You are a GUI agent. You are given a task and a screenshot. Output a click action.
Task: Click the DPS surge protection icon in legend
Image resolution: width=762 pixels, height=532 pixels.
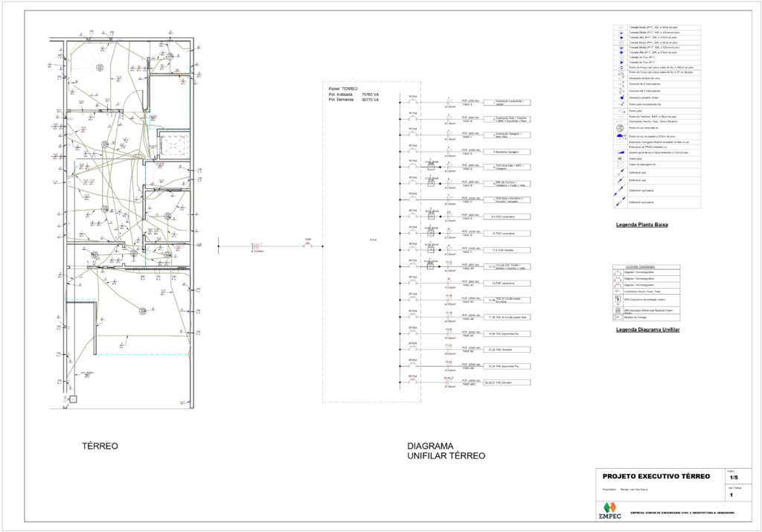click(618, 299)
